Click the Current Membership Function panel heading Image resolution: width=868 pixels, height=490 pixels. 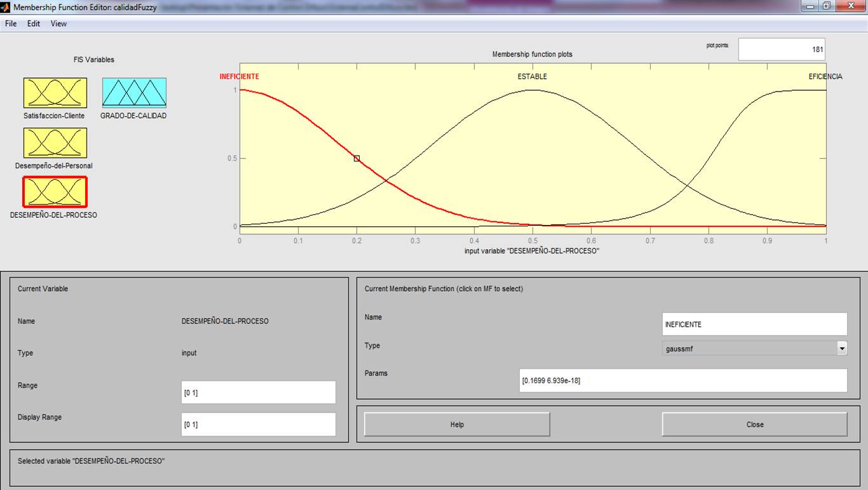(444, 289)
